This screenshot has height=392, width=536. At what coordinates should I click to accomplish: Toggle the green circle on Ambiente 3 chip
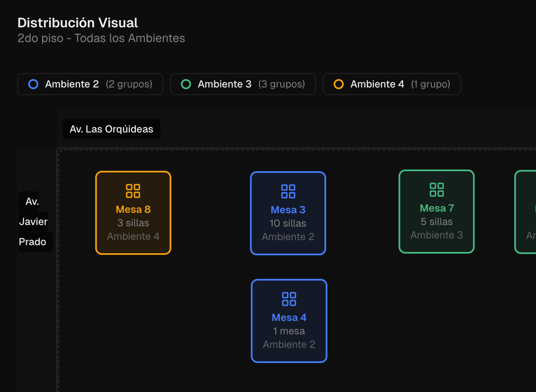tap(186, 84)
